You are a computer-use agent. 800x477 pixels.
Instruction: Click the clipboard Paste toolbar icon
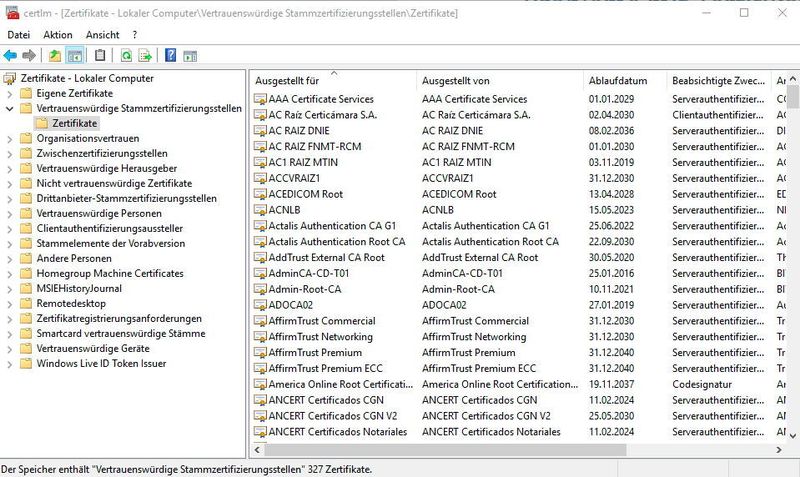tap(100, 55)
